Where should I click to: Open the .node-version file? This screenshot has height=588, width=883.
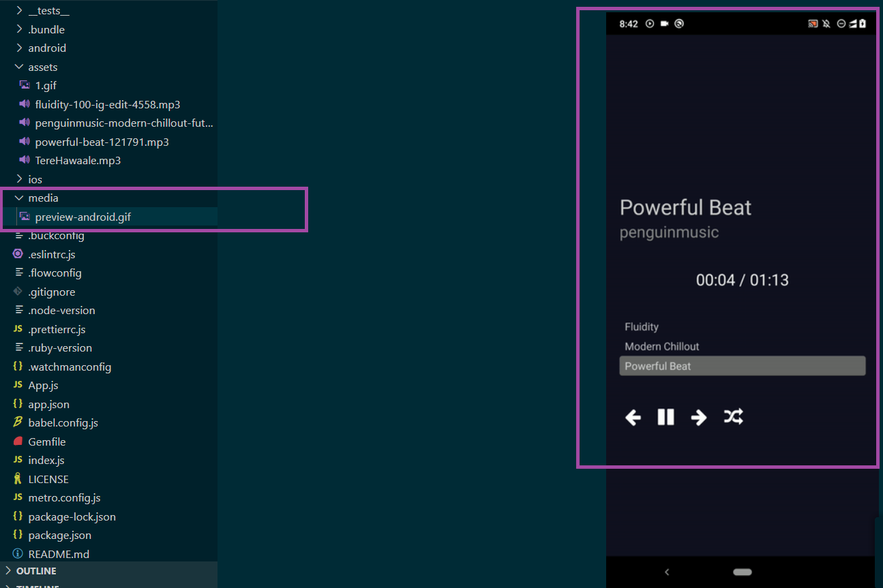click(x=61, y=310)
